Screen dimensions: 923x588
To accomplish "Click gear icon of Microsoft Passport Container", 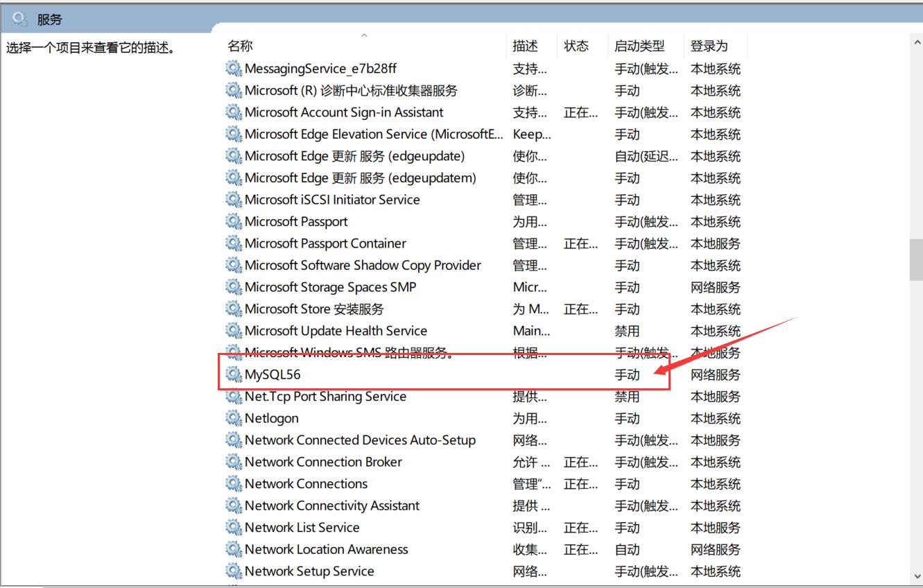I will [234, 243].
